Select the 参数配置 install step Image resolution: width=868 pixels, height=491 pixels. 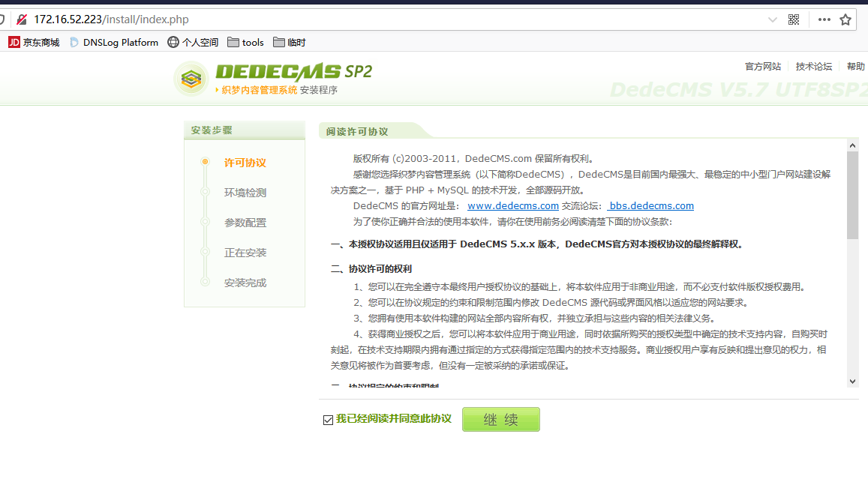pos(245,223)
